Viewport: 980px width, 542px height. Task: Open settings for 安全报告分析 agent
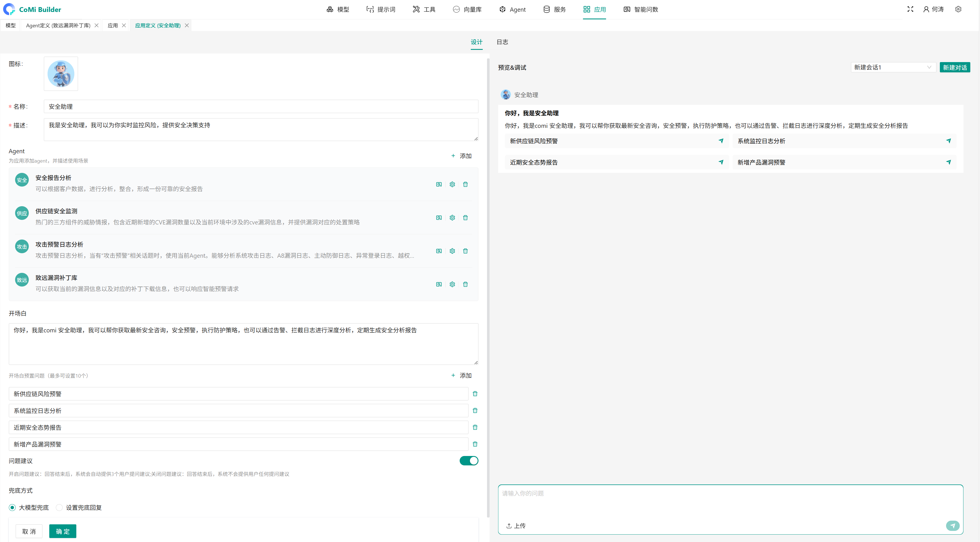tap(452, 185)
